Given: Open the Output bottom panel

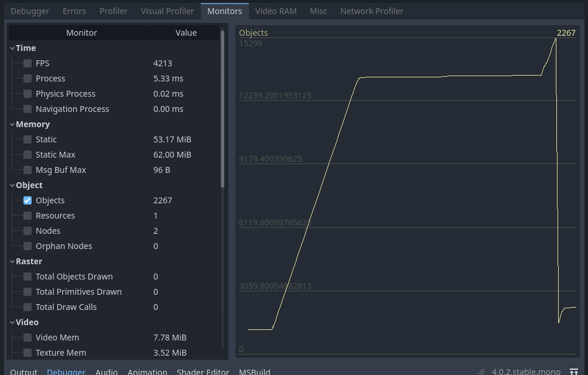Looking at the screenshot, I should [x=23, y=371].
